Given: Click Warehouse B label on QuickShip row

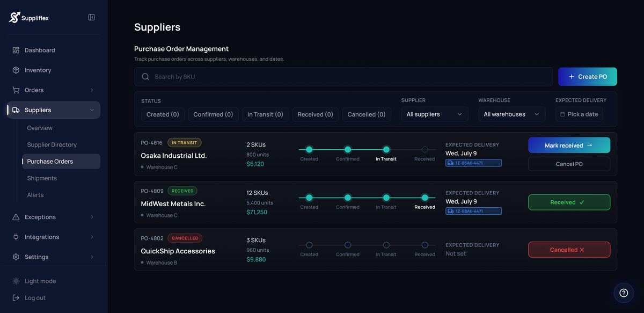Looking at the screenshot, I should tap(162, 263).
